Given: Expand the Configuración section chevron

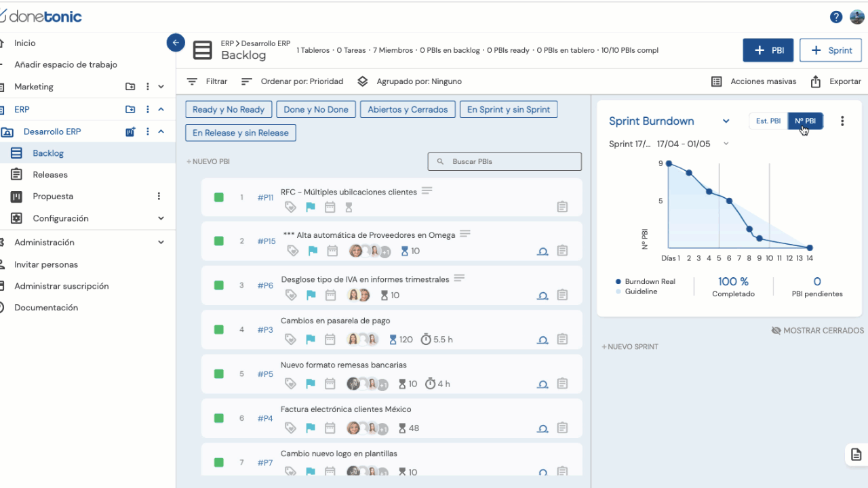Looking at the screenshot, I should 161,218.
